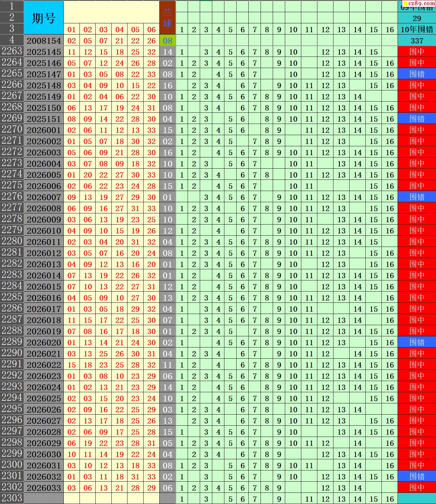The image size is (436, 504).
Task: Click the 围错 cell for issue 2026032
Action: (417, 476)
